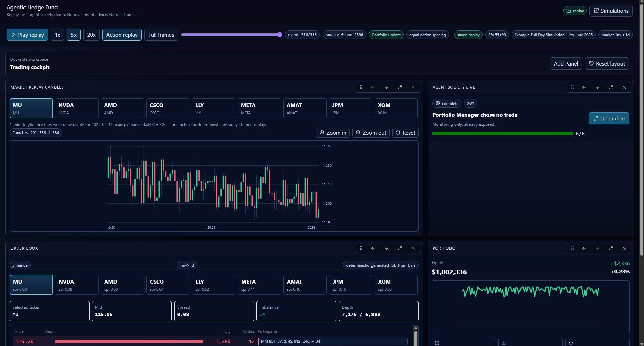Select MU tab in candles panel
This screenshot has height=346, width=644.
coord(31,108)
